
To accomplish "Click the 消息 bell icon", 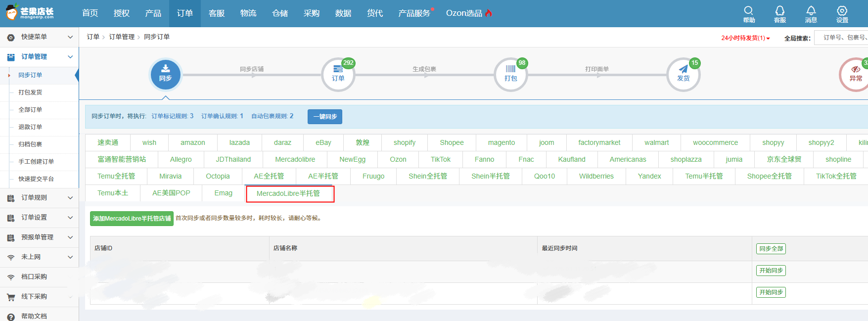I will pyautogui.click(x=811, y=13).
